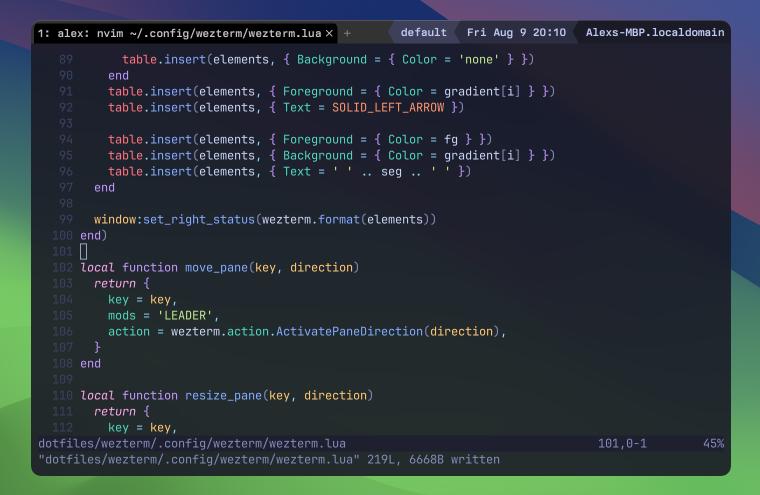
Task: Click 'Text' key on line 96
Action: [297, 172]
